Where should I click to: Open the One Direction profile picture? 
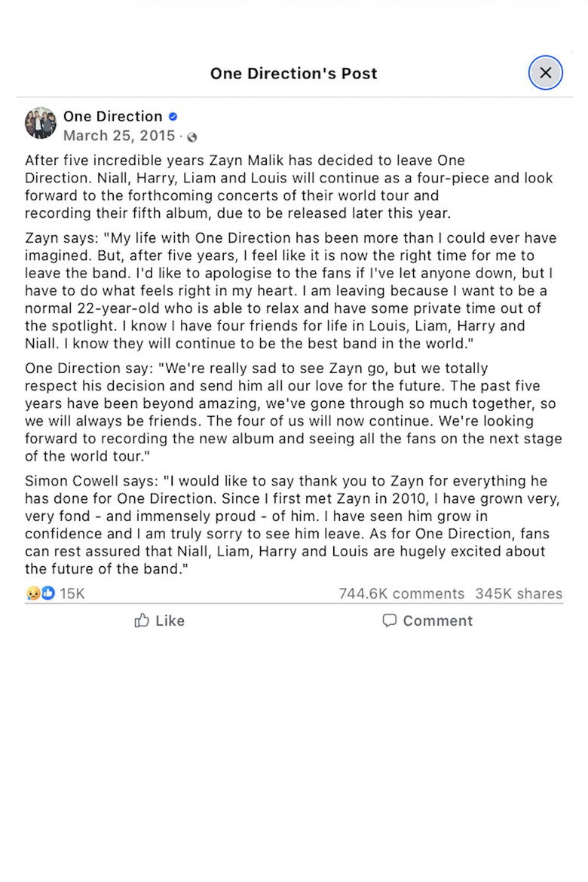click(x=41, y=123)
